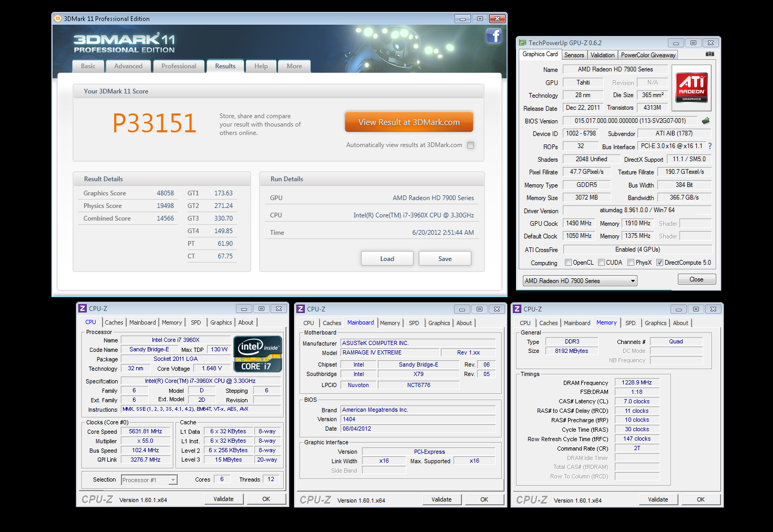
Task: Click the Load button in Run Details
Action: point(387,259)
